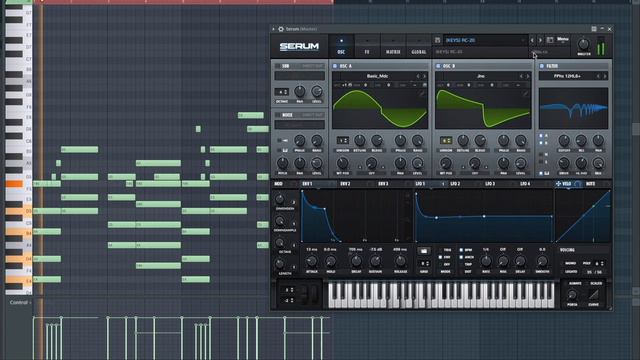
Task: Click the Serum plugin gear icon
Action: click(x=281, y=29)
